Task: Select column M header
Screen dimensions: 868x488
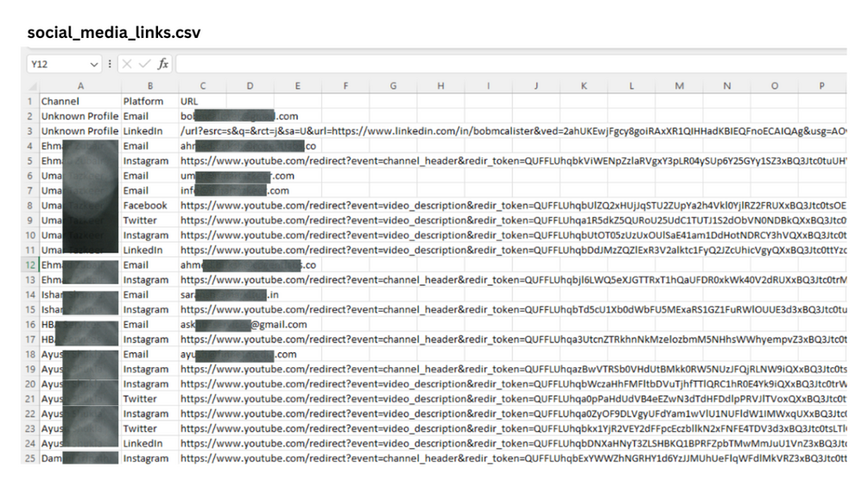Action: (679, 86)
